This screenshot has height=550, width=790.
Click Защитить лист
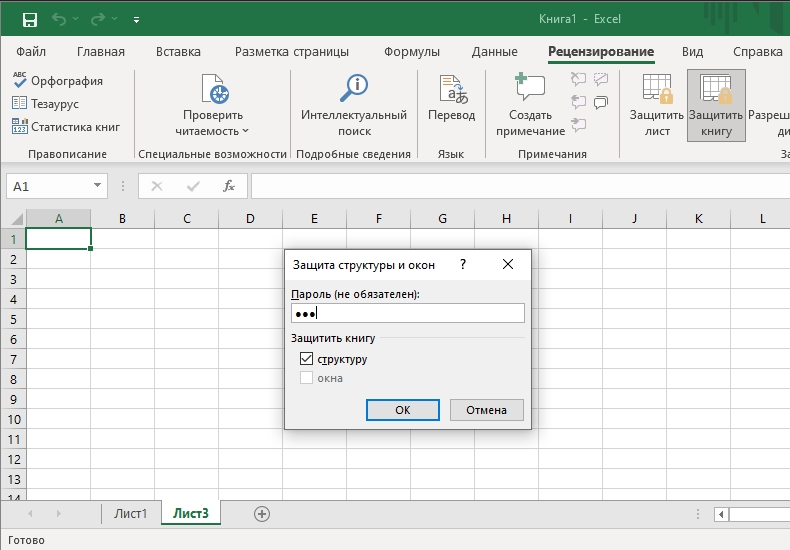pyautogui.click(x=657, y=106)
